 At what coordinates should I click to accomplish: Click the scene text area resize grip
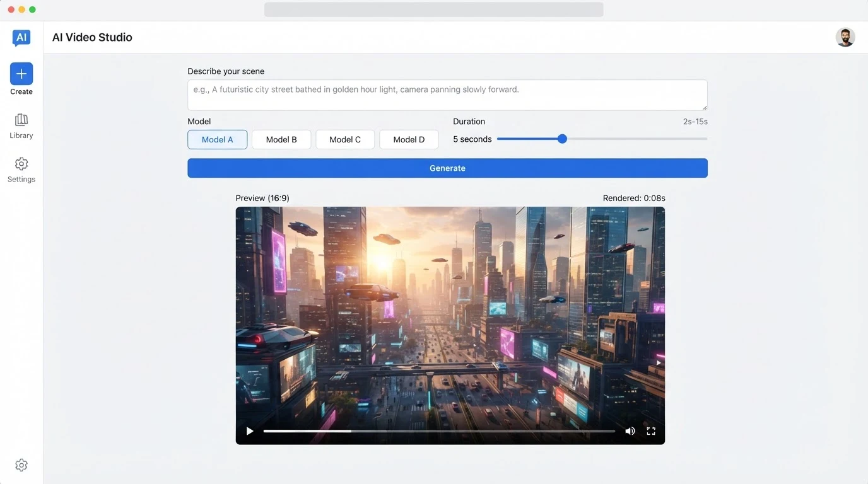coord(704,107)
